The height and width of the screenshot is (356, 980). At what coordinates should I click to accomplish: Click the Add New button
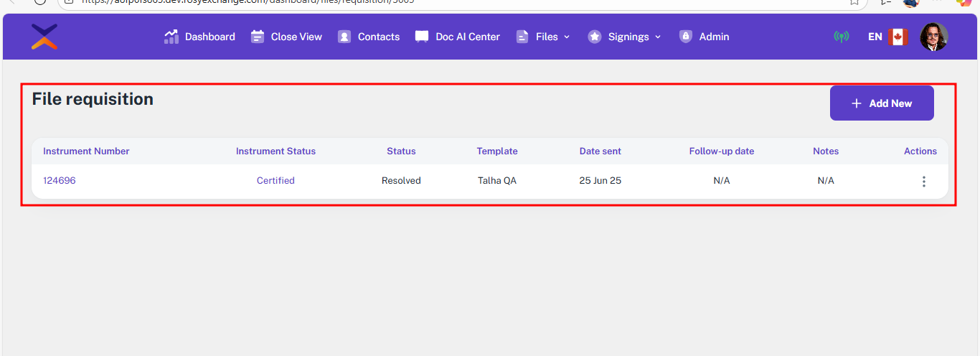click(x=882, y=103)
